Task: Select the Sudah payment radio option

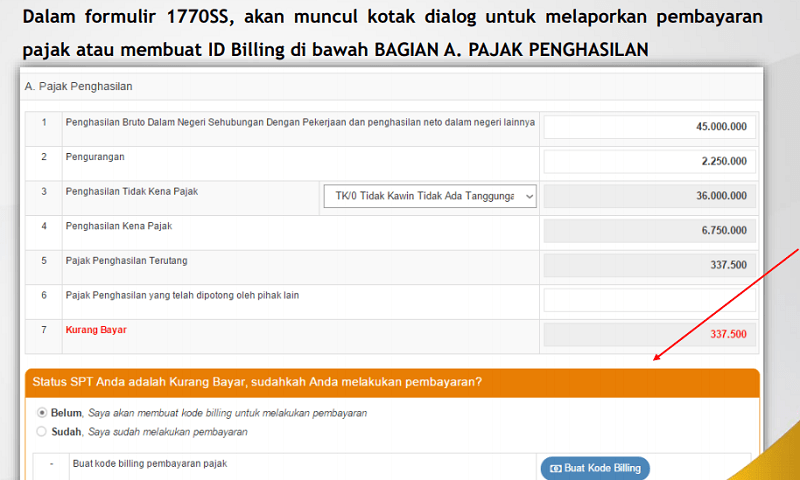Action: [x=41, y=432]
